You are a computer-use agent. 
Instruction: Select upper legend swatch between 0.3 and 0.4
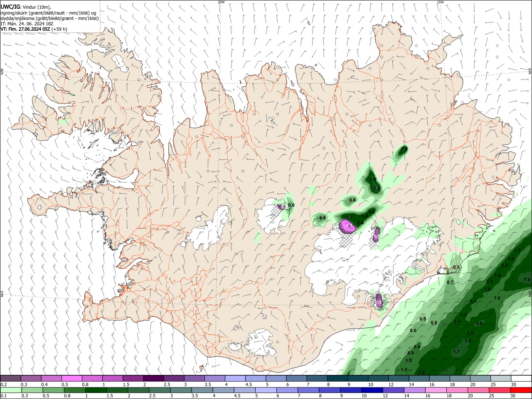(x=31, y=379)
